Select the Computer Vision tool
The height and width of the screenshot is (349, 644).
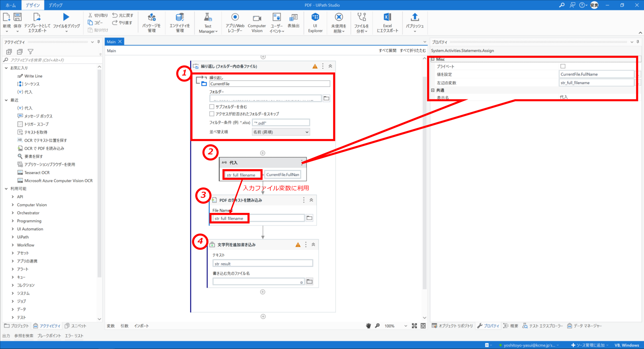coord(257,22)
